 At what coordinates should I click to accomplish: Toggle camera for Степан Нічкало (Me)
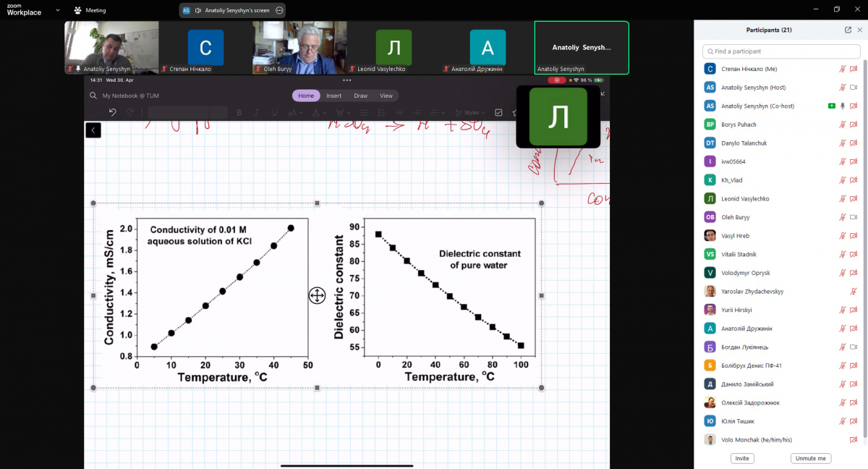point(854,69)
